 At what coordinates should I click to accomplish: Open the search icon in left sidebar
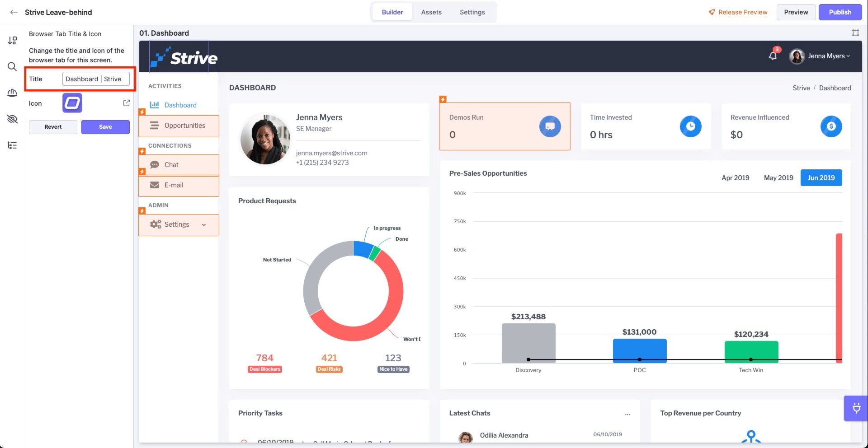(12, 67)
